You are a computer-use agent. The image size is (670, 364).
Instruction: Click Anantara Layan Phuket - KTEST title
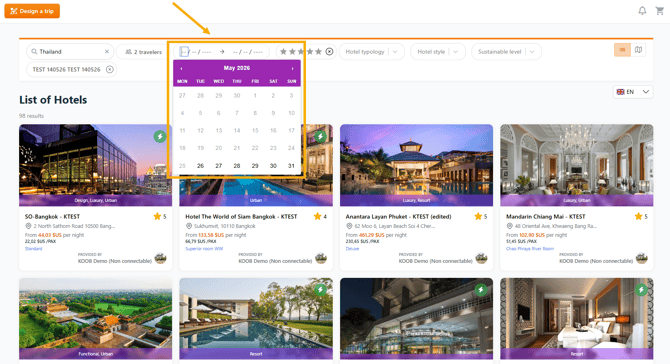click(398, 217)
